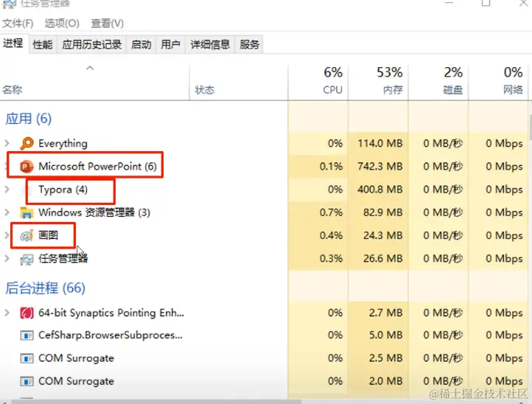The image size is (532, 404).
Task: Expand the Windows 资源管理器 (3) group
Action: (x=7, y=212)
